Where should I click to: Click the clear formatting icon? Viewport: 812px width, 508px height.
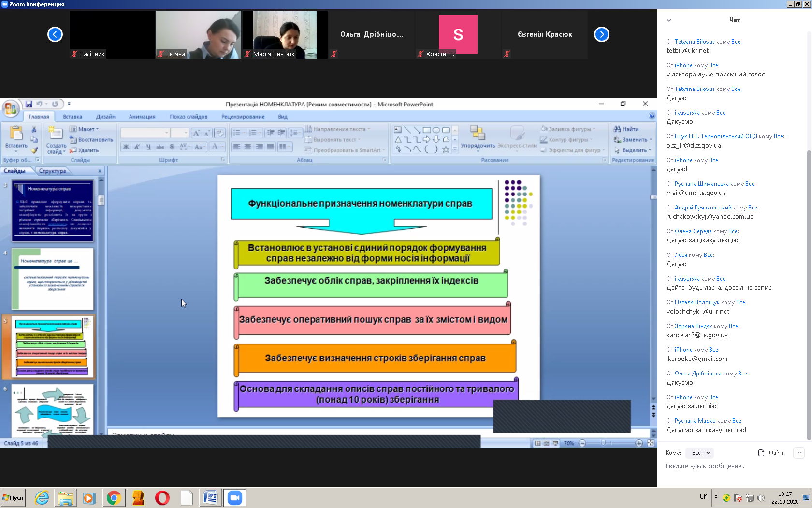219,133
